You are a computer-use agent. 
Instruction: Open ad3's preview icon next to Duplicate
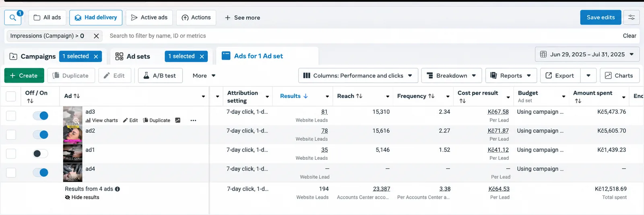pyautogui.click(x=178, y=120)
